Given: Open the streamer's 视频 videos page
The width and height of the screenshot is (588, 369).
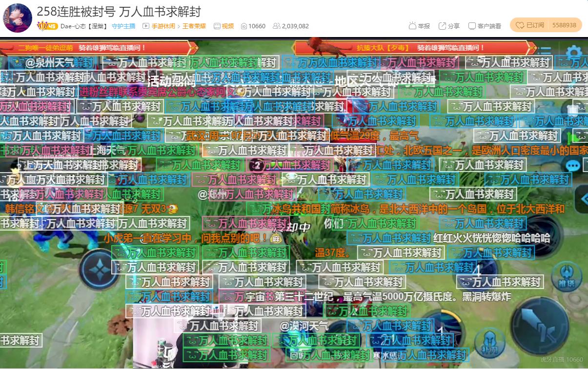Looking at the screenshot, I should tap(224, 26).
